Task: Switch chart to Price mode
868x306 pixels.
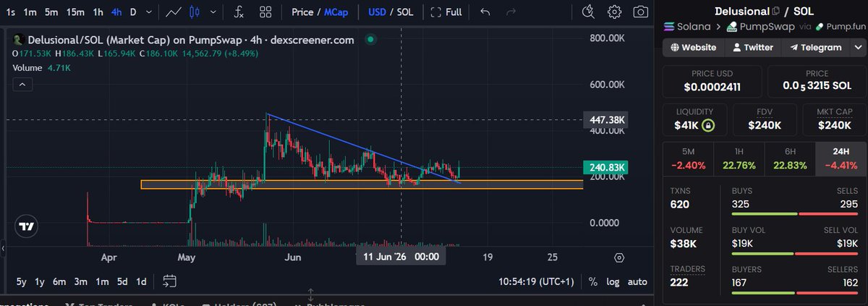Action: pyautogui.click(x=302, y=12)
